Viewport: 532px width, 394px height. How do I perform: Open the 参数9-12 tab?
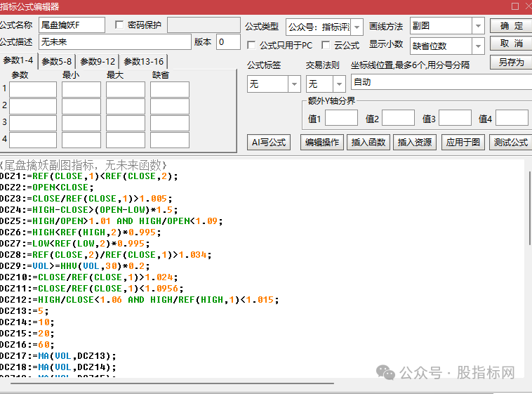pos(98,62)
